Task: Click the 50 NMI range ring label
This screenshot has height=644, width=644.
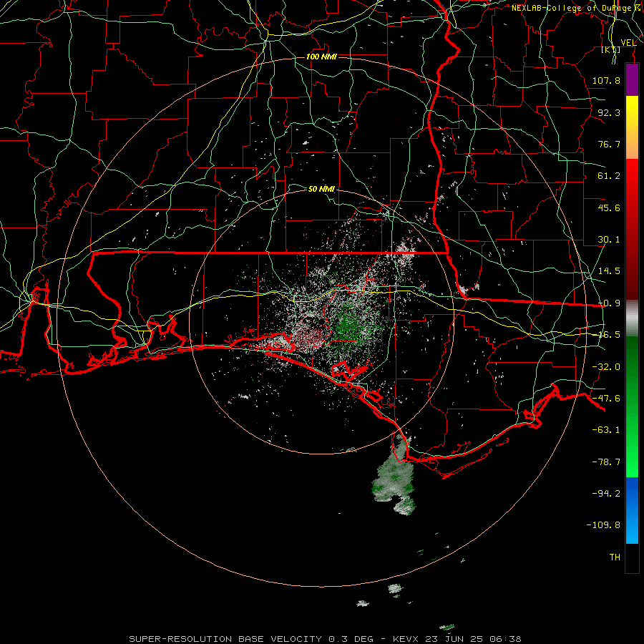Action: [321, 189]
